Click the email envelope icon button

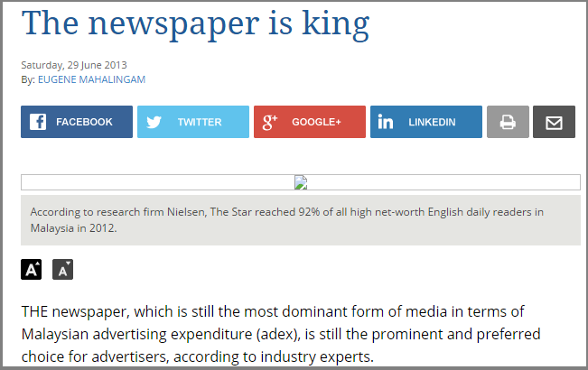pyautogui.click(x=554, y=122)
